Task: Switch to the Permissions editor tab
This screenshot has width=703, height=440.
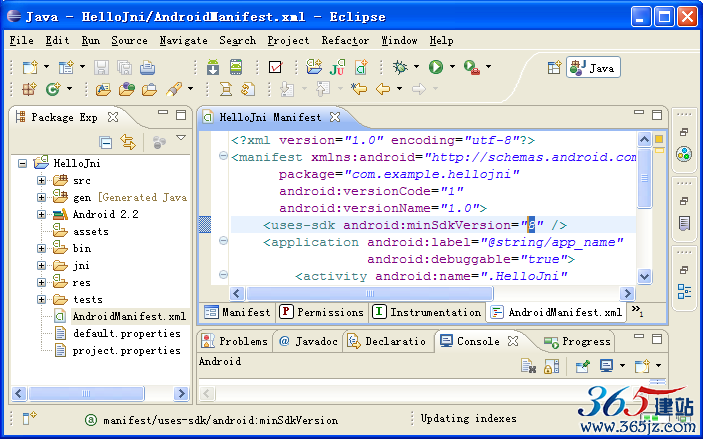Action: tap(321, 312)
